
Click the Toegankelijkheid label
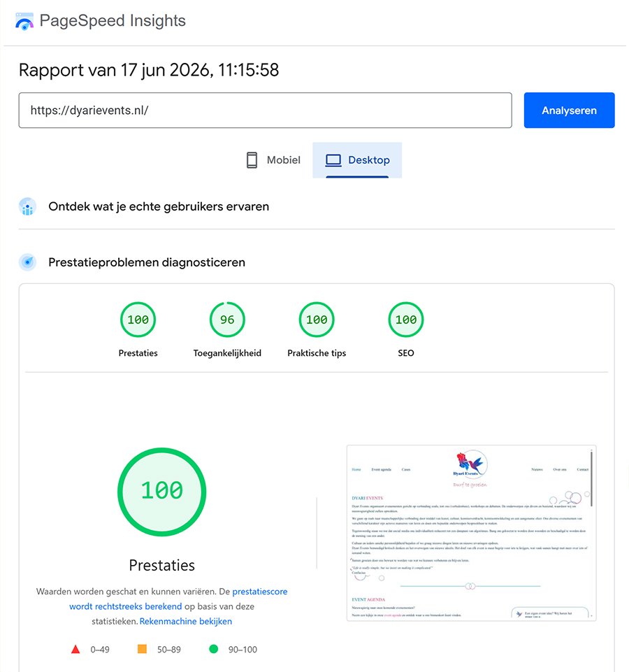[x=227, y=353]
